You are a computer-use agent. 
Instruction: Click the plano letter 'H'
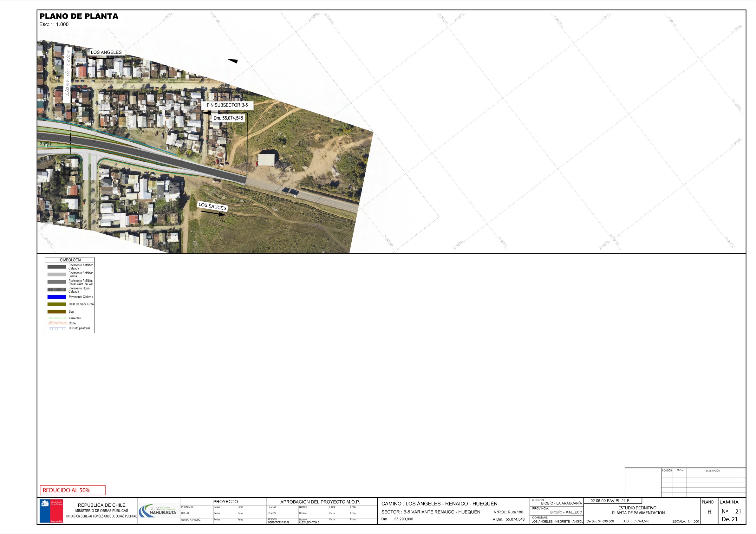pyautogui.click(x=709, y=511)
